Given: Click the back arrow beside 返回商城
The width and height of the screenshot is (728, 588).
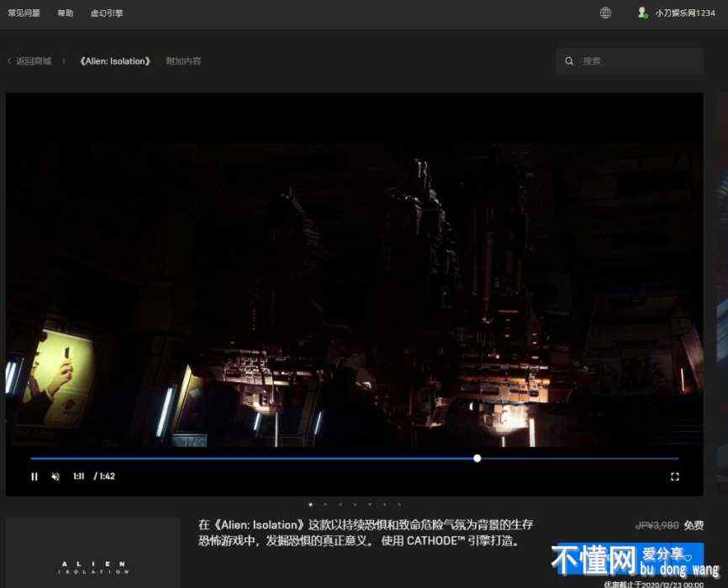Looking at the screenshot, I should point(9,60).
